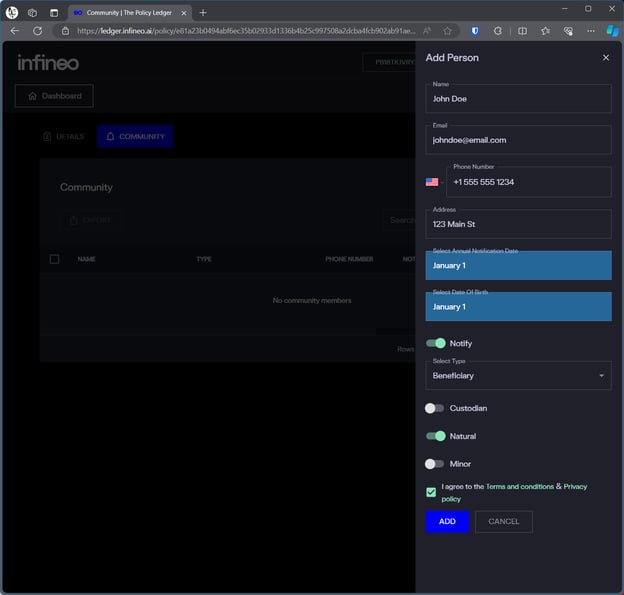The width and height of the screenshot is (624, 595).
Task: Open the workspaces icon in title bar
Action: click(x=33, y=13)
